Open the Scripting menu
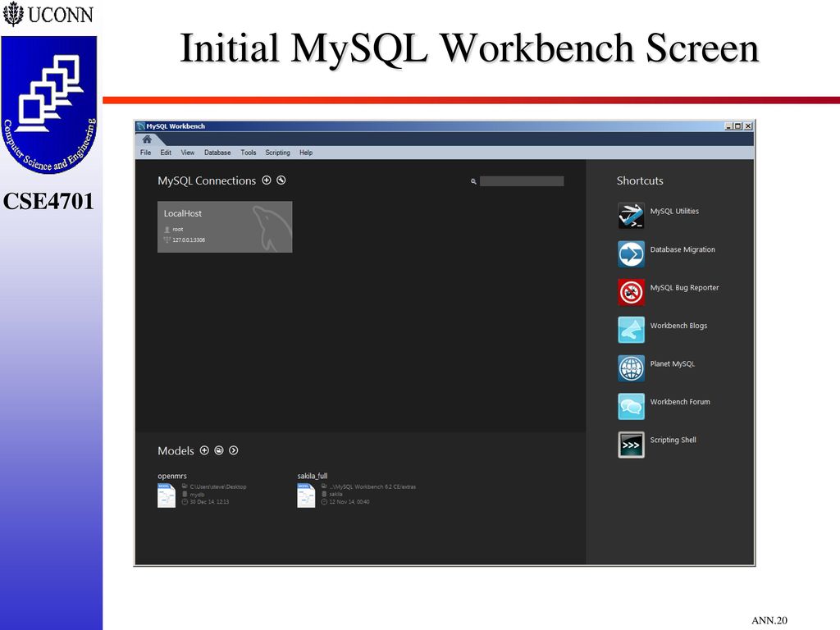This screenshot has width=840, height=630. pos(277,153)
